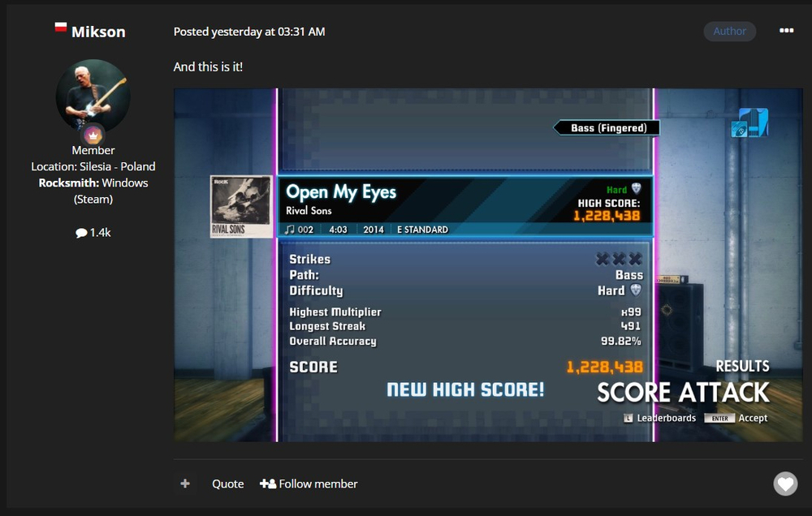Click the Rival Sons album cover
This screenshot has width=812, height=516.
(241, 206)
